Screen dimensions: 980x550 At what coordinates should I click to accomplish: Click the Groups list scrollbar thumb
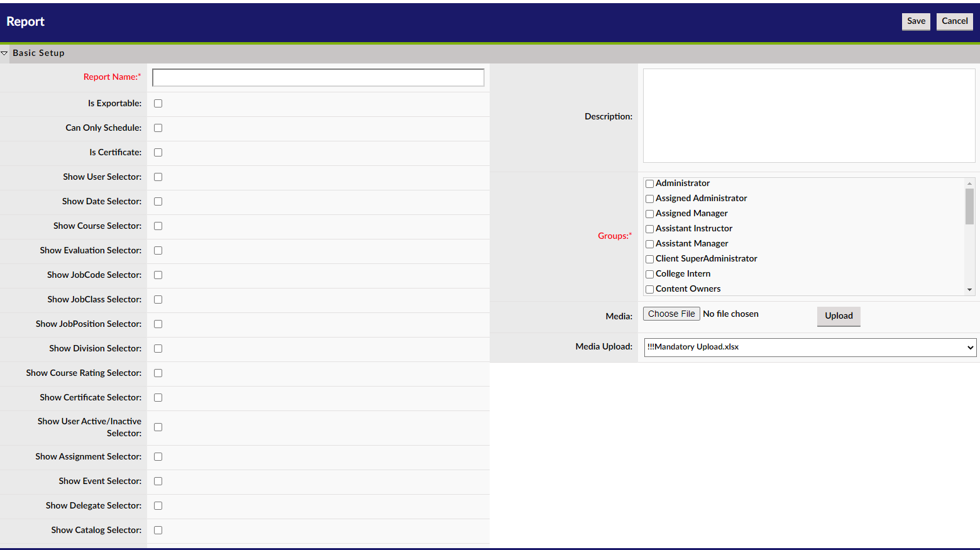[x=969, y=206]
